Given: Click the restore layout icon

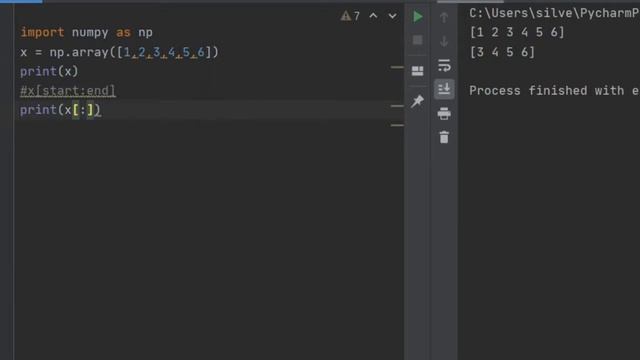Looking at the screenshot, I should (418, 71).
